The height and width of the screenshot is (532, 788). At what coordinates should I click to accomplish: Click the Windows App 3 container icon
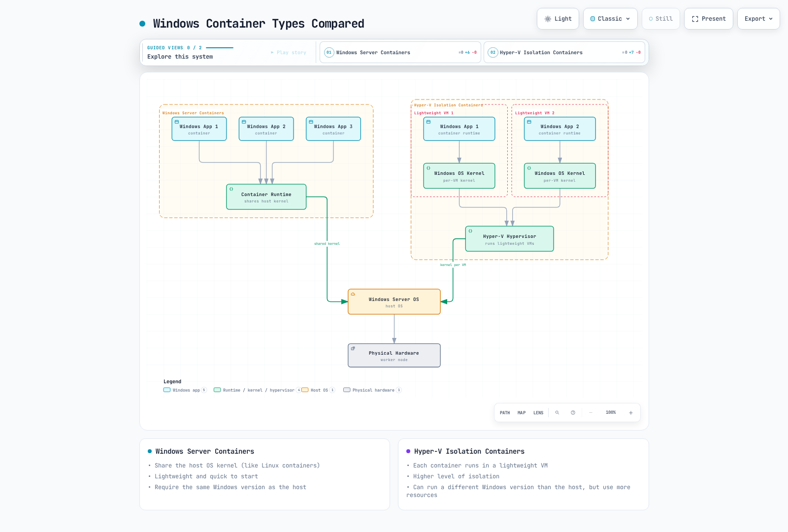(x=311, y=122)
